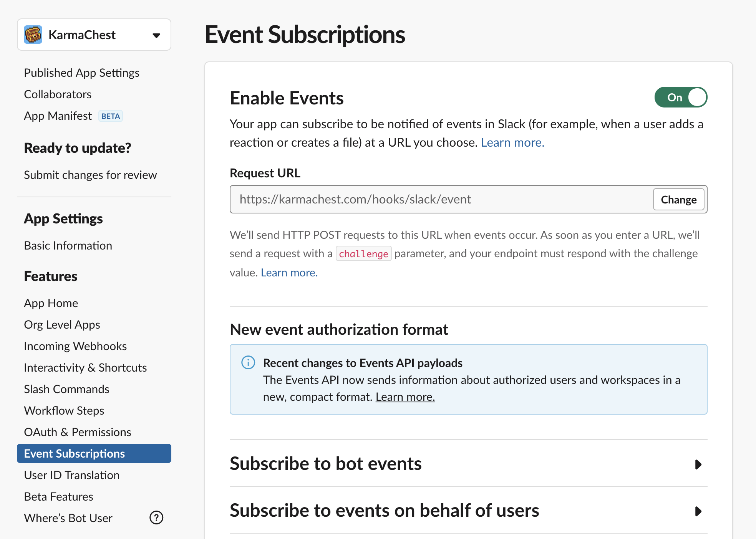
Task: Click the Change button for Request URL
Action: [x=678, y=199]
